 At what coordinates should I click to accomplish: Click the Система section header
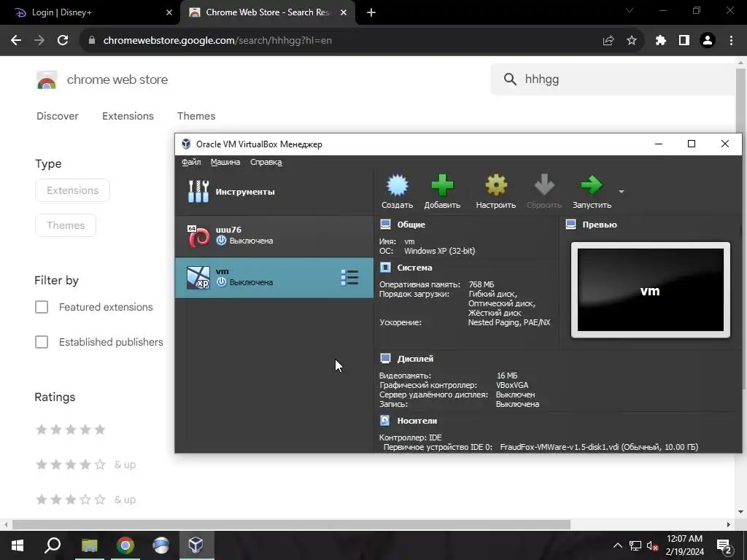click(414, 268)
